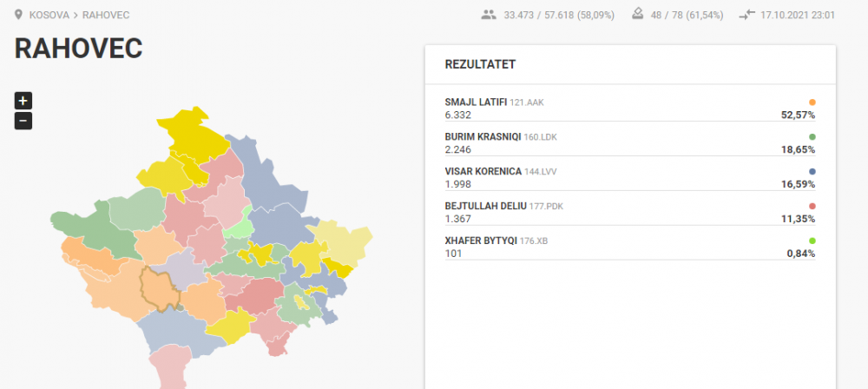Click the update arrows icon beside timestamp

coord(747,15)
